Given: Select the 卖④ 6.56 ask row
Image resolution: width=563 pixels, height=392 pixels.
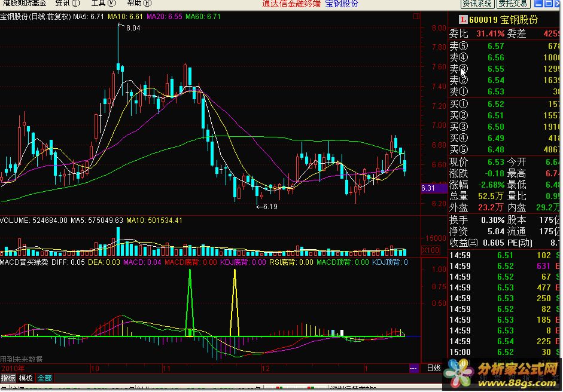Looking at the screenshot, I should [504, 57].
